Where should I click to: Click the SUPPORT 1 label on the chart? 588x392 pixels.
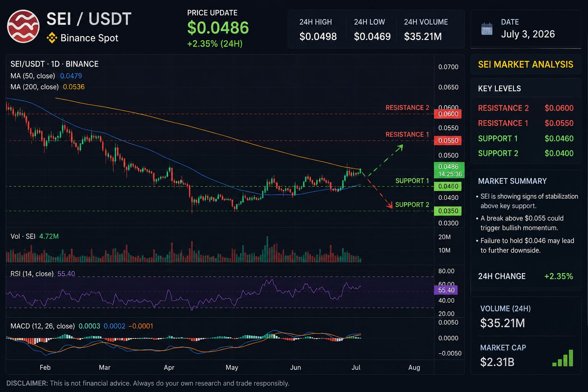[412, 181]
